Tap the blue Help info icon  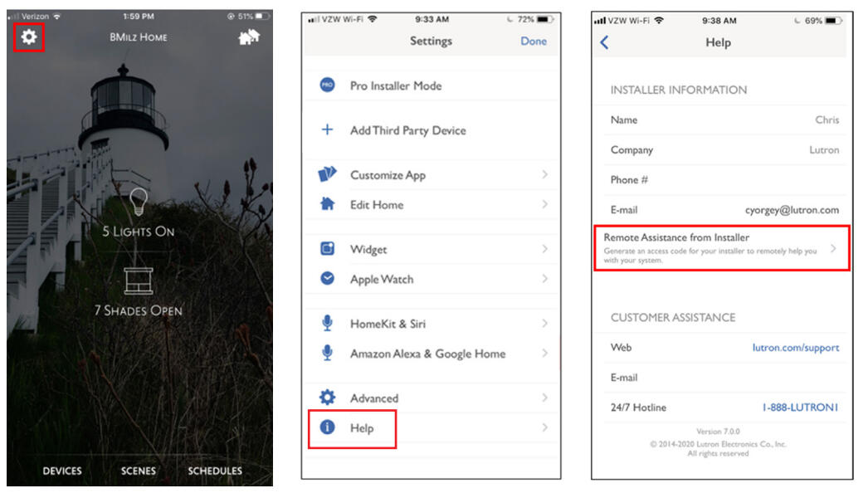327,427
